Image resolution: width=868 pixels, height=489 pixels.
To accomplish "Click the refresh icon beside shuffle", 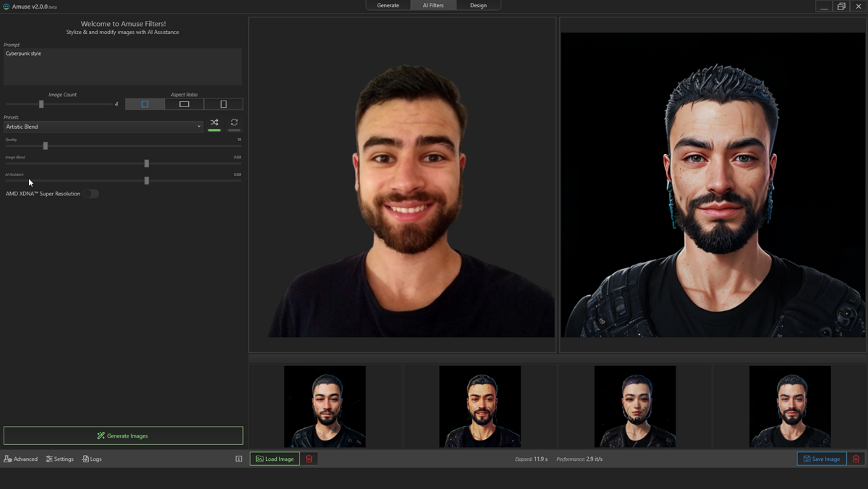I will (234, 123).
